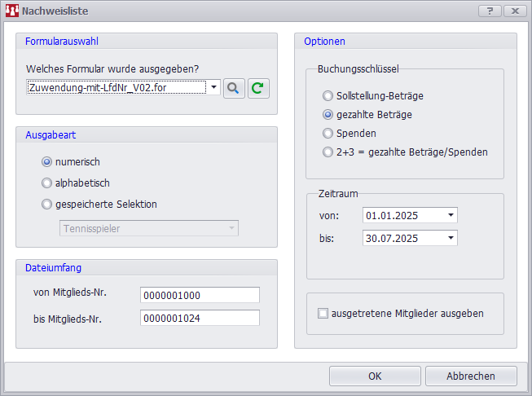The width and height of the screenshot is (532, 396).
Task: Expand the 'von' date picker dropdown
Action: click(451, 216)
